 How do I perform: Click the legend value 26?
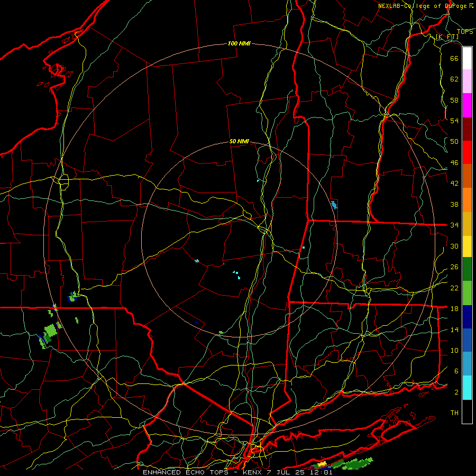[454, 267]
